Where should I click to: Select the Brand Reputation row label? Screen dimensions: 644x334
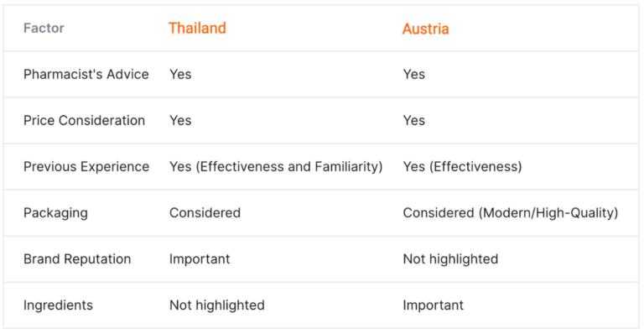point(77,258)
